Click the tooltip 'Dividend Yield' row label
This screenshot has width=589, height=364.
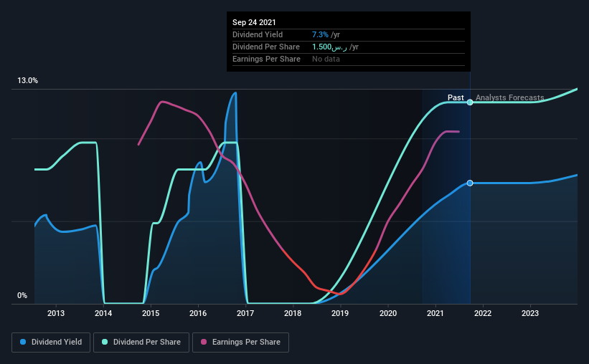point(258,34)
